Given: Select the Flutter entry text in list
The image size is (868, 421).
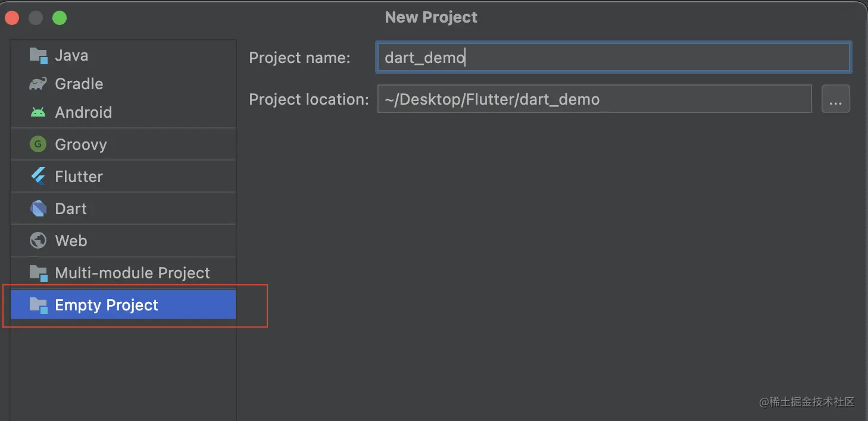Looking at the screenshot, I should pyautogui.click(x=79, y=177).
